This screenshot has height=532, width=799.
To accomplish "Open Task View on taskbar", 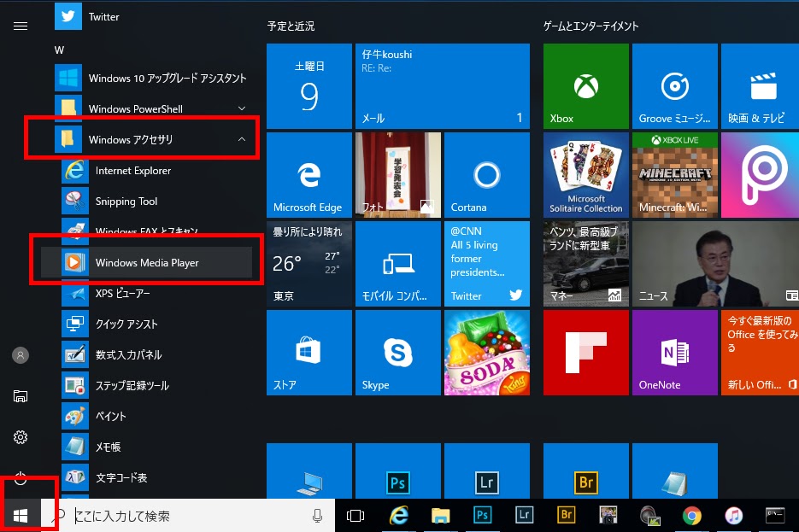I will click(355, 516).
